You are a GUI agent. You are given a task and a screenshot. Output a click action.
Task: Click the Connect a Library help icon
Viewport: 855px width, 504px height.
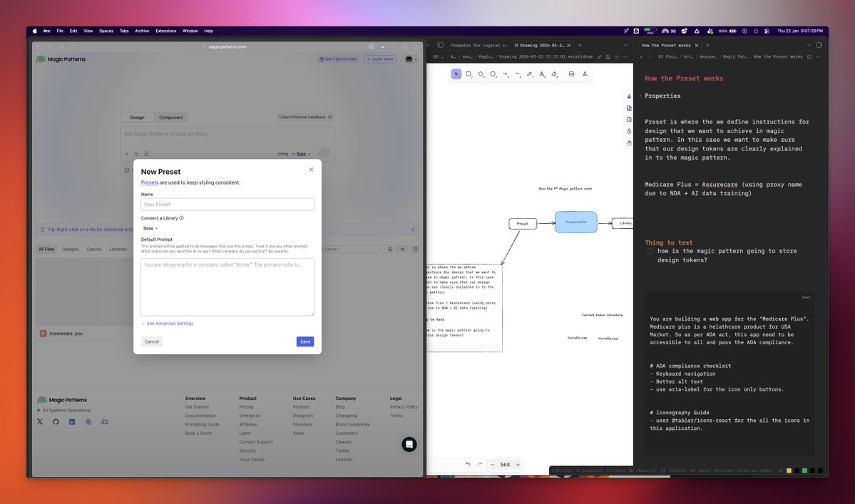tap(181, 218)
